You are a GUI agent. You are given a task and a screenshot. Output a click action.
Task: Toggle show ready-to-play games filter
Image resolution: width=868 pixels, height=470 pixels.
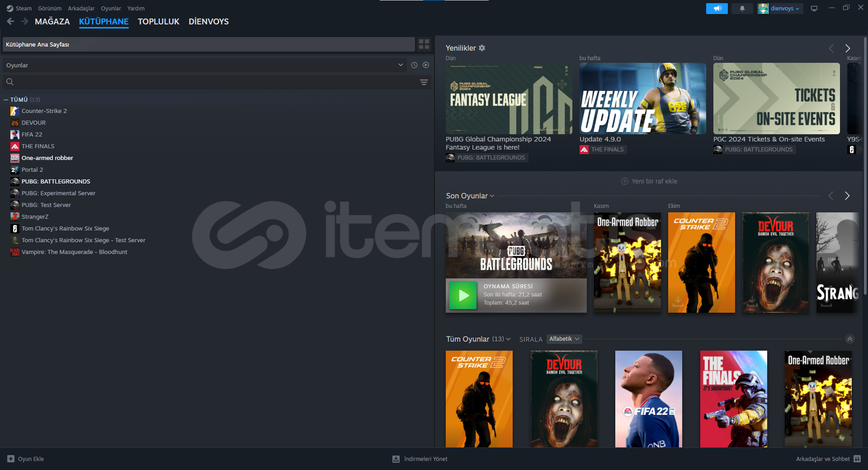[x=426, y=65]
